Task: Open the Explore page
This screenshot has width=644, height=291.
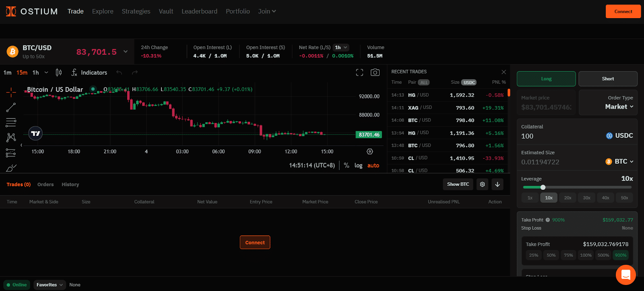Action: (x=103, y=11)
